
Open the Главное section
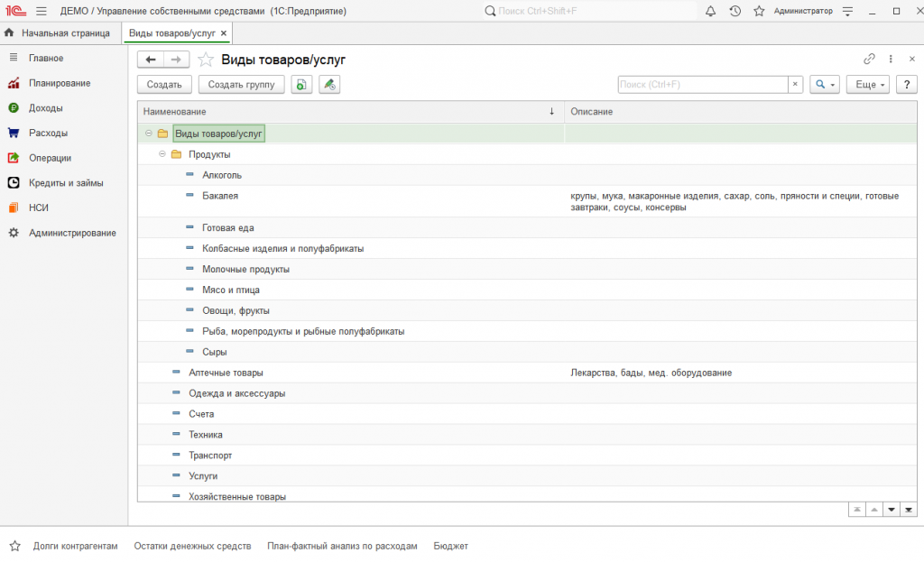point(46,58)
